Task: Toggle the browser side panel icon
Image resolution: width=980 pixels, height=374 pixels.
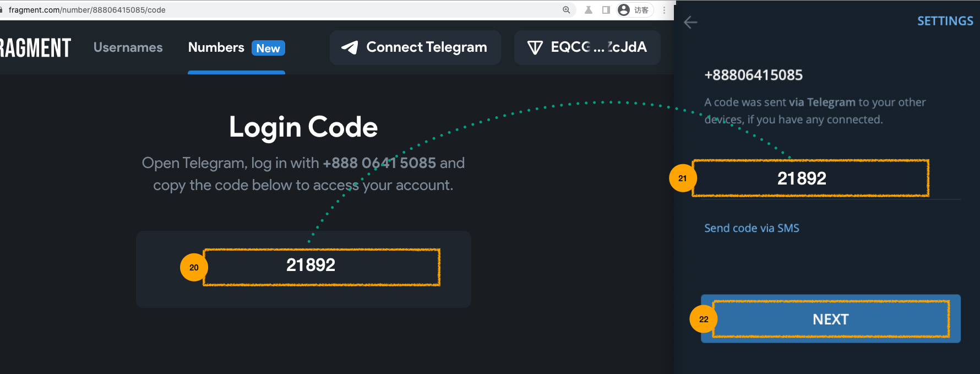Action: 606,10
